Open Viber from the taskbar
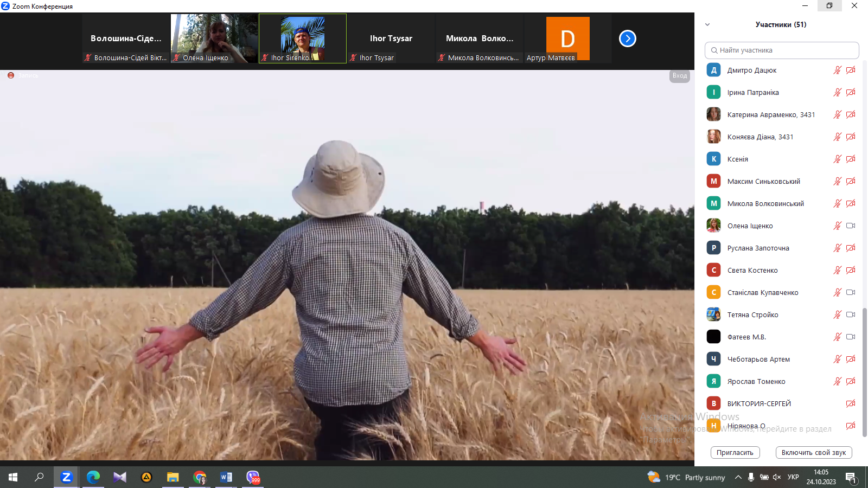 (x=253, y=477)
